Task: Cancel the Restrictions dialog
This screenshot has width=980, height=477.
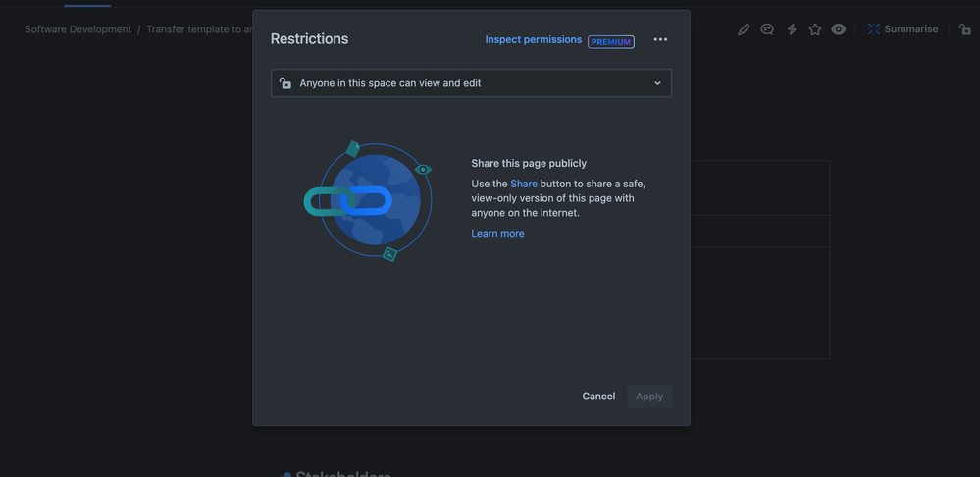Action: [x=598, y=397]
